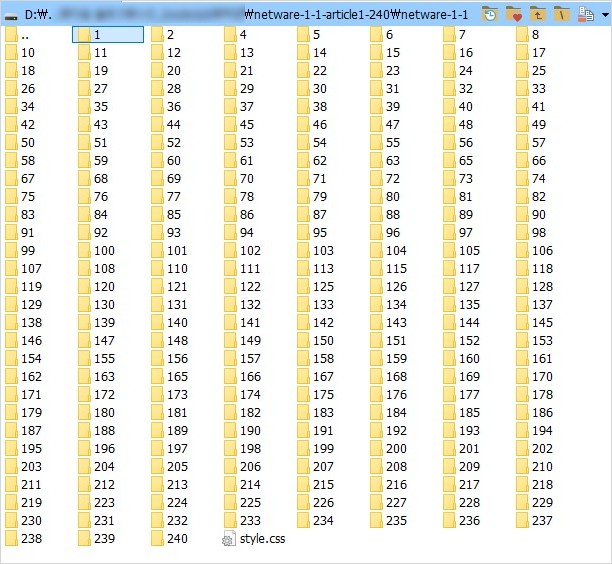Viewport: 612px width, 564px height.
Task: Click the folder icon of 99
Action: tap(11, 250)
